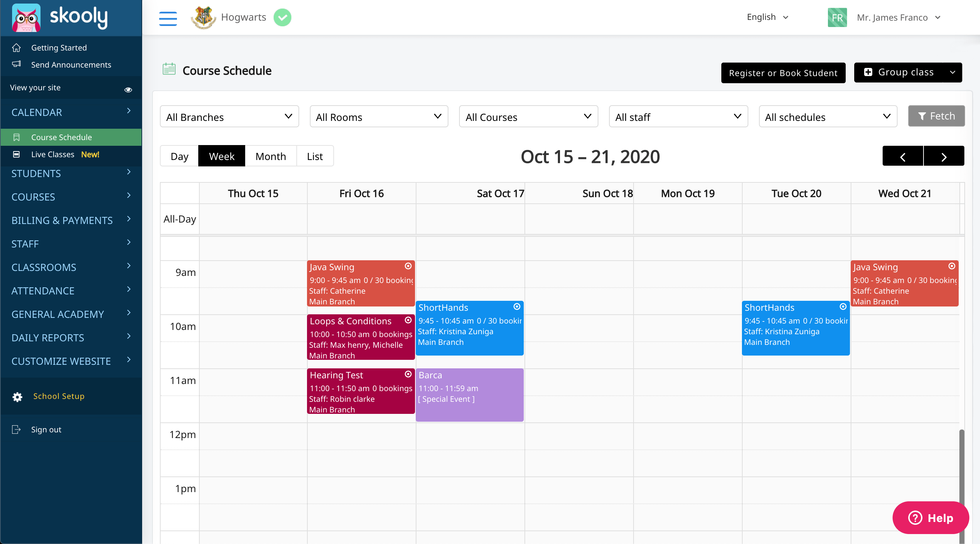
Task: Click the Hogwarts verified checkmark icon
Action: pyautogui.click(x=282, y=17)
